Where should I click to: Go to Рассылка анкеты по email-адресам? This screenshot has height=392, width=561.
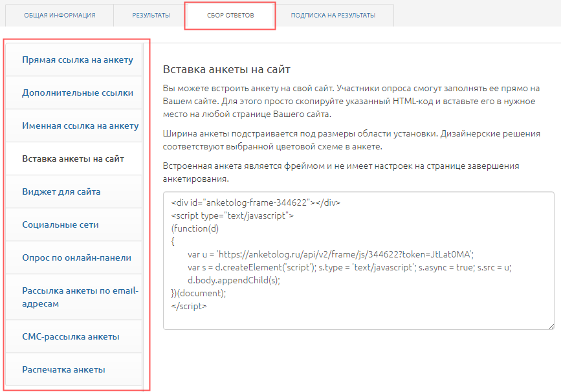point(80,297)
